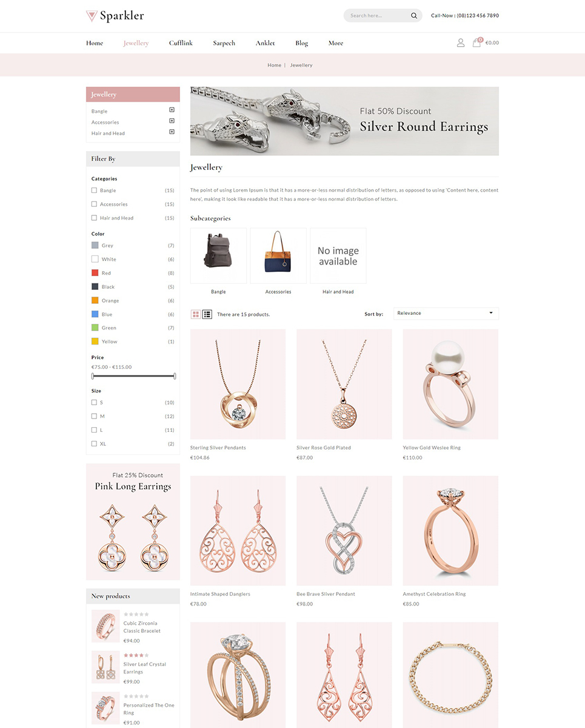Switch to list view icon
585x728 pixels.
click(x=207, y=314)
